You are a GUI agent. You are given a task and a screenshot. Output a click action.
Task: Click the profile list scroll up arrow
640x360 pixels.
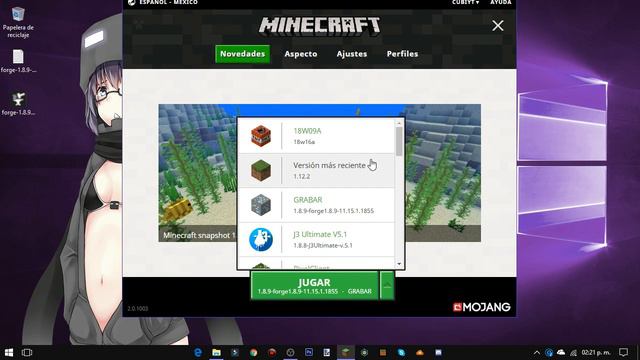(x=399, y=123)
